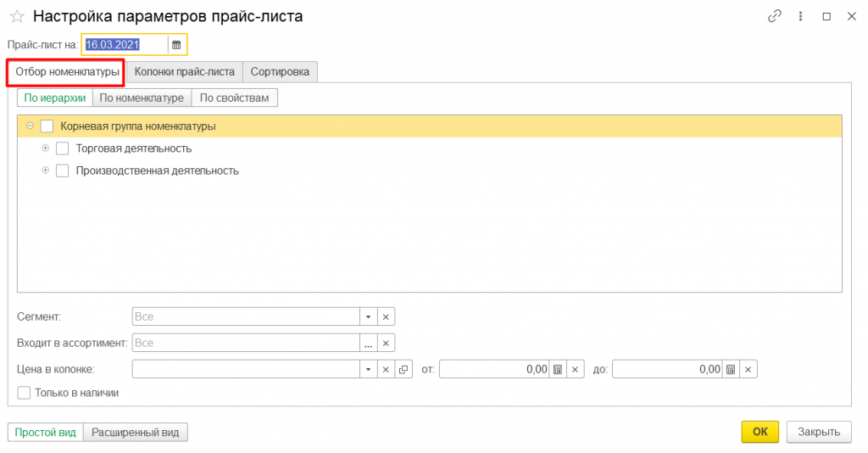The image size is (868, 453).
Task: Clear the Входит в ассортимент field
Action: click(x=386, y=343)
